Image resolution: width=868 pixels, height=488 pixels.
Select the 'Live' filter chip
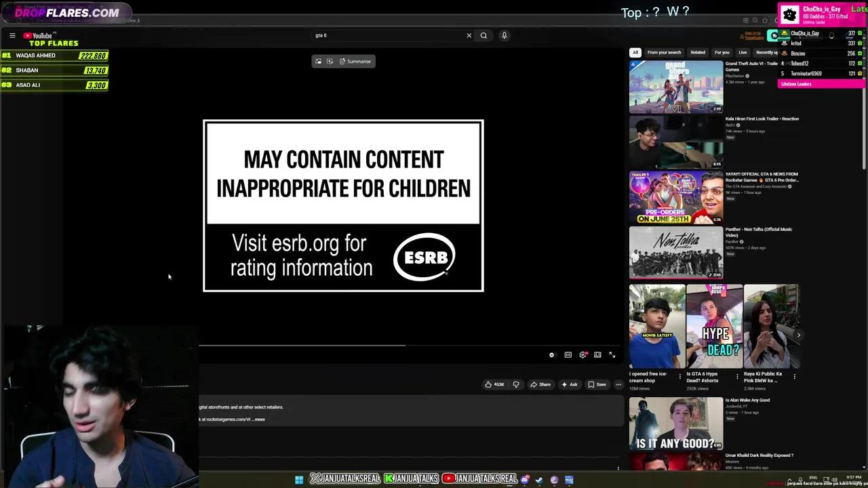(743, 52)
